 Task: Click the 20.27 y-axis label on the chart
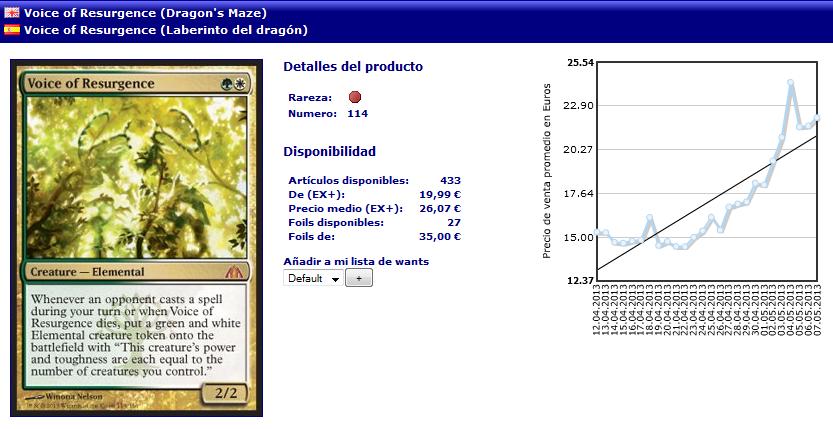point(579,150)
